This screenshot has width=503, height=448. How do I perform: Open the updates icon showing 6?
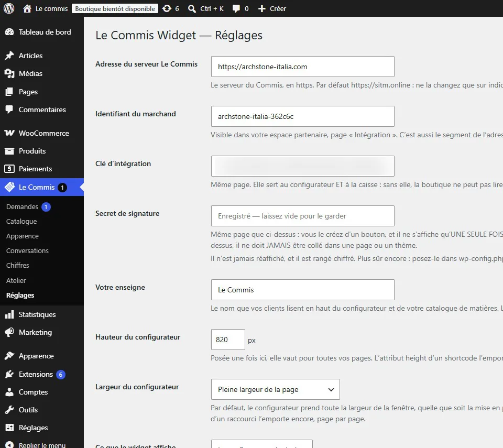[x=167, y=9]
